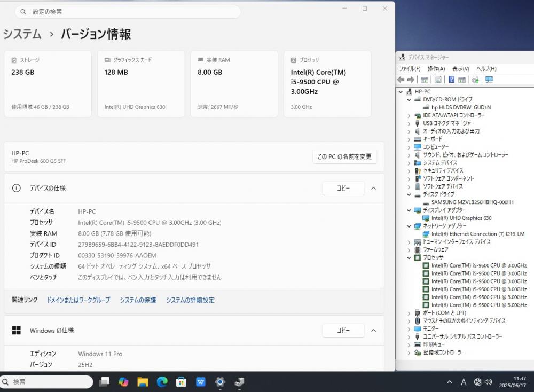Click the Copilot icon in the taskbar
534x392 pixels.
[123, 382]
